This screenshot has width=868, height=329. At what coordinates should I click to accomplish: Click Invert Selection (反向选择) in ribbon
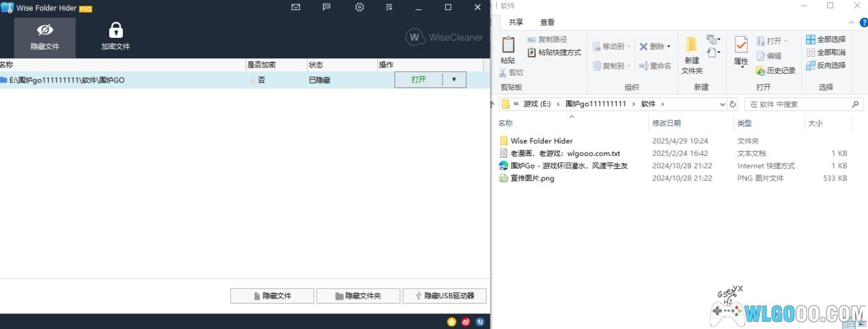pos(825,65)
